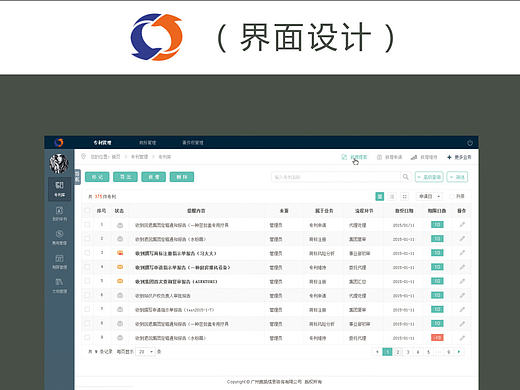The image size is (520, 390).
Task: Go to page 5 in pagination
Action: click(x=428, y=352)
